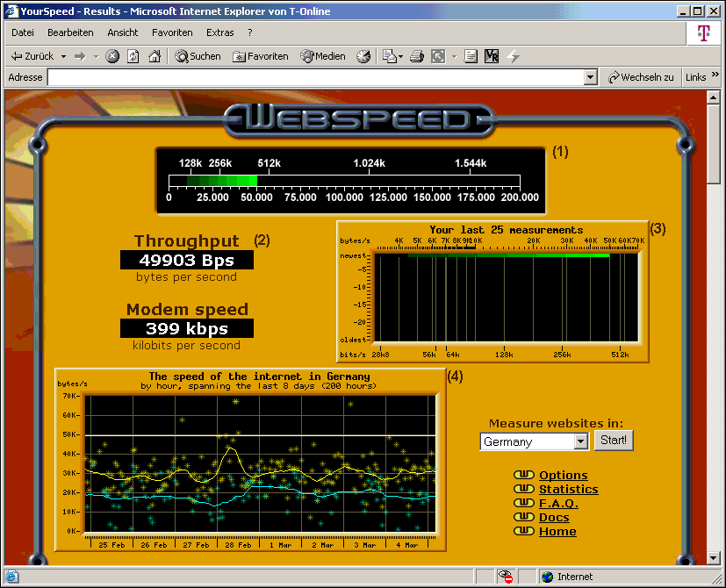The width and height of the screenshot is (726, 588).
Task: Click the greyed fullscreen-size toolbar icon
Action: pyautogui.click(x=438, y=56)
